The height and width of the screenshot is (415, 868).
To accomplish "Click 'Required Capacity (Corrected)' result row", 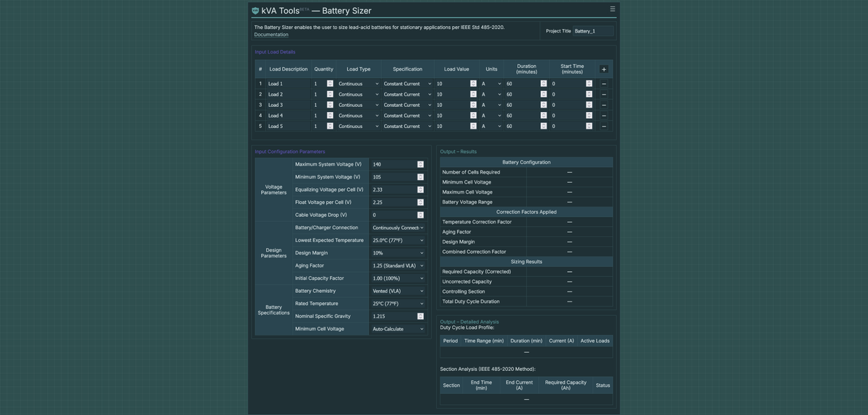I will click(527, 272).
